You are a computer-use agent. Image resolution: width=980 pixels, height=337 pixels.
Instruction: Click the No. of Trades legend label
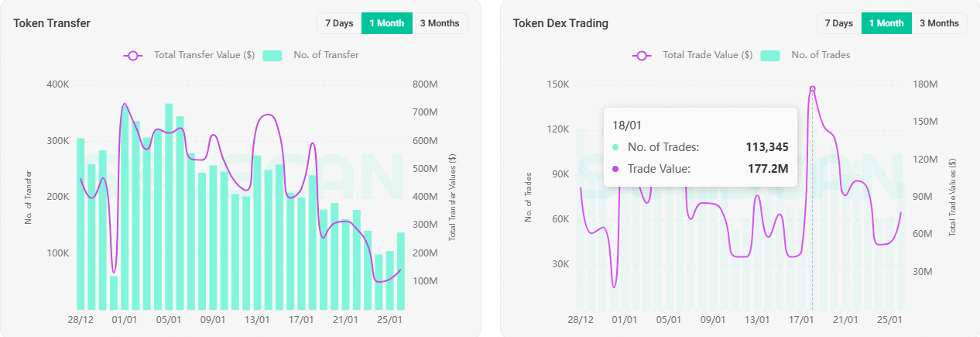click(x=821, y=55)
